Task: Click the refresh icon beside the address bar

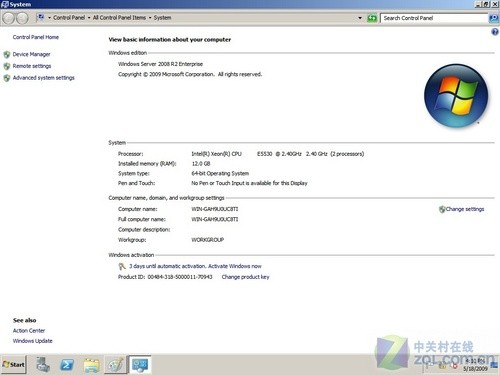Action: coord(372,18)
